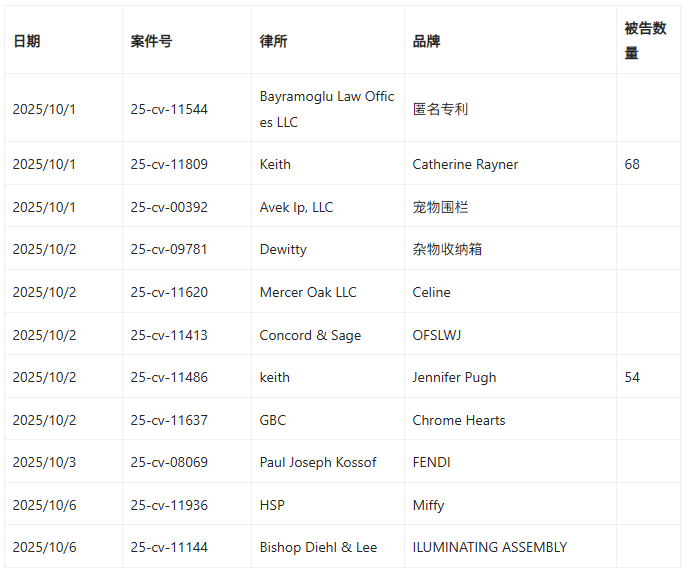Click the Concord & Sage firm cell

pyautogui.click(x=310, y=335)
